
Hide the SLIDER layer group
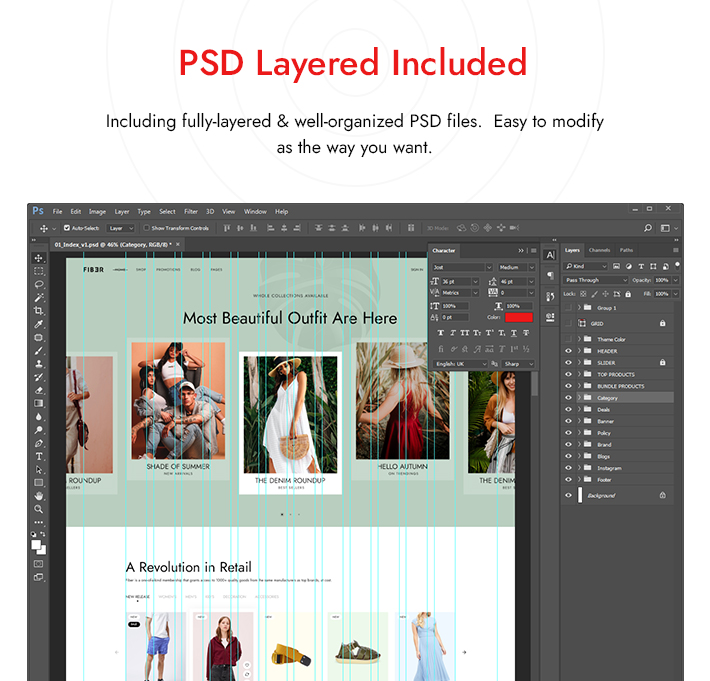(568, 363)
